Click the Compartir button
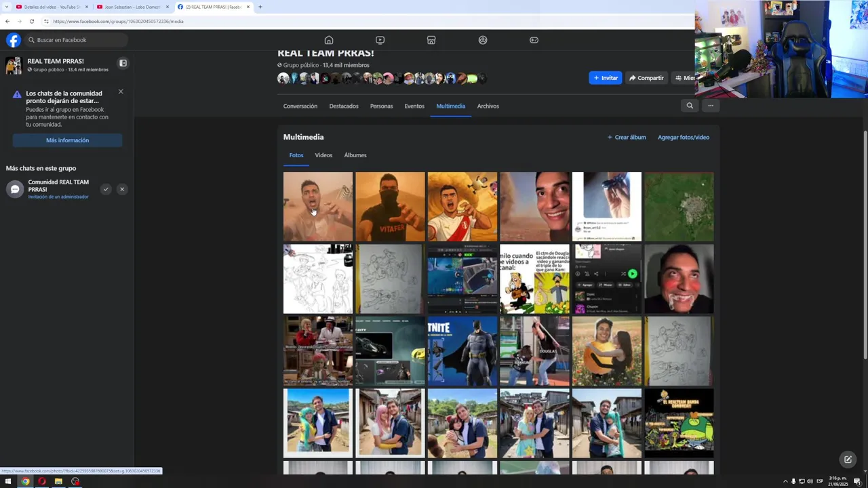This screenshot has width=868, height=488. (646, 78)
